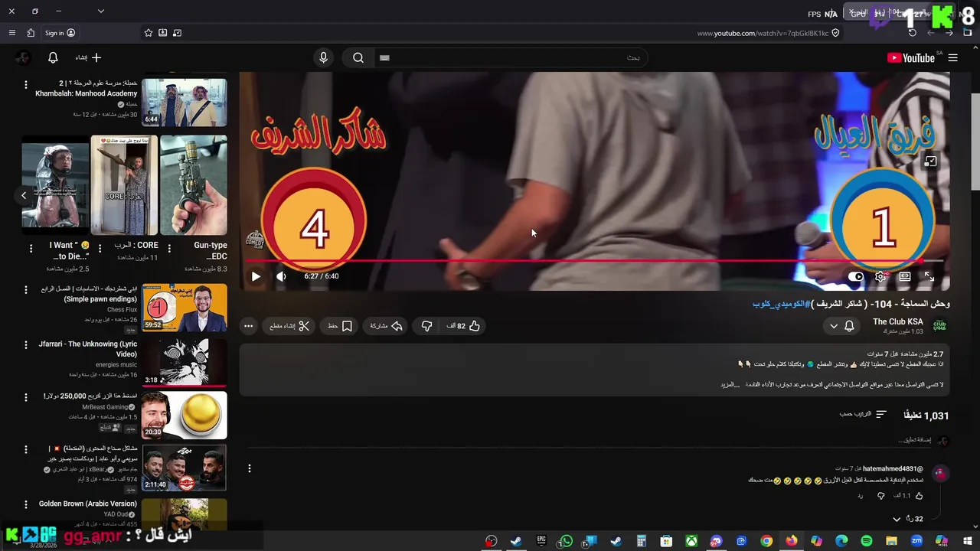Open the YouTube guide hamburger menu
980x551 pixels.
click(952, 58)
